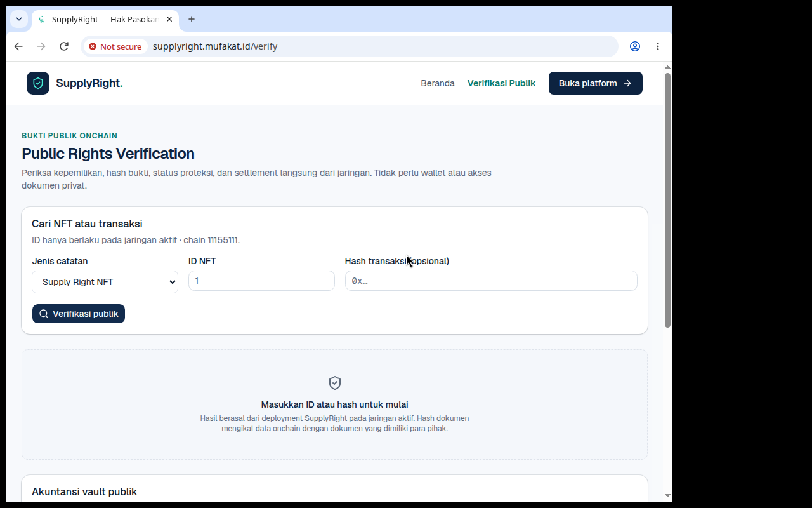Click the scrollbar down arrow

pos(667,495)
